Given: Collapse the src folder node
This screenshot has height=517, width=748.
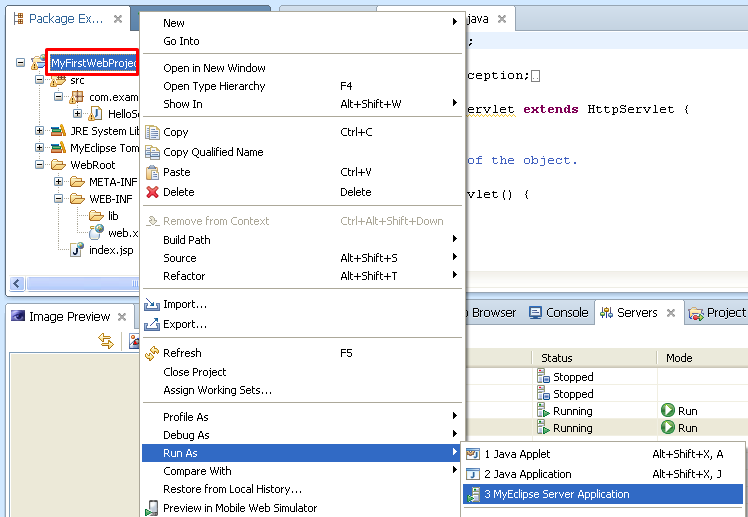Looking at the screenshot, I should coord(40,80).
